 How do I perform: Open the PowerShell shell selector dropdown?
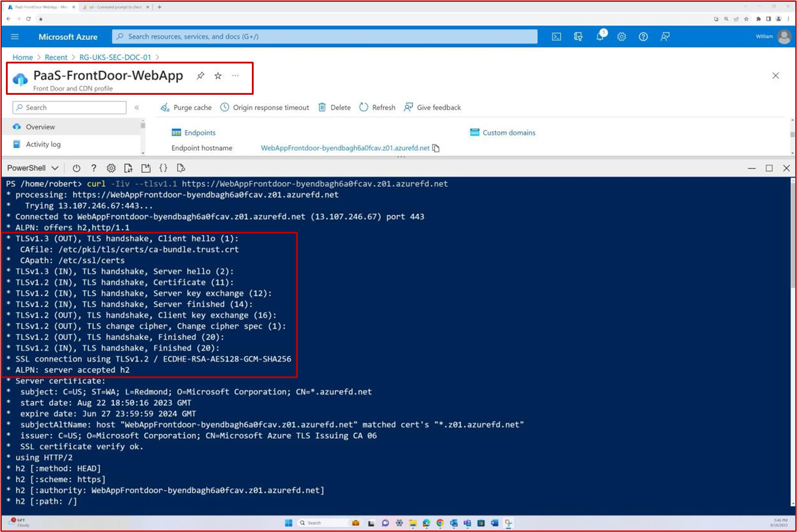pos(33,168)
